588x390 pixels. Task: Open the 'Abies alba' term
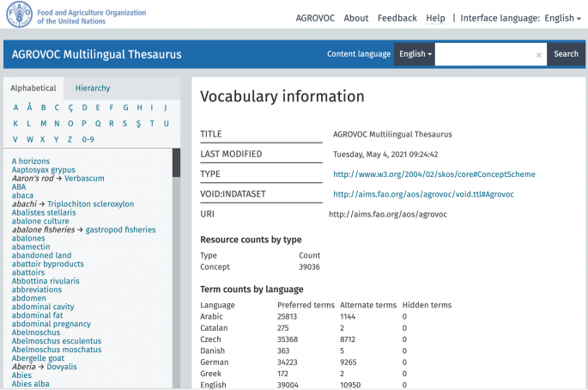click(30, 384)
